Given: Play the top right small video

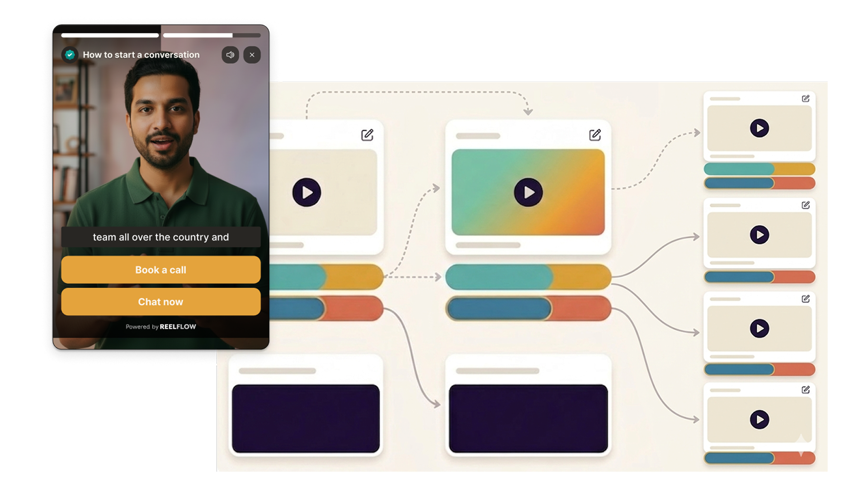Looking at the screenshot, I should point(759,128).
